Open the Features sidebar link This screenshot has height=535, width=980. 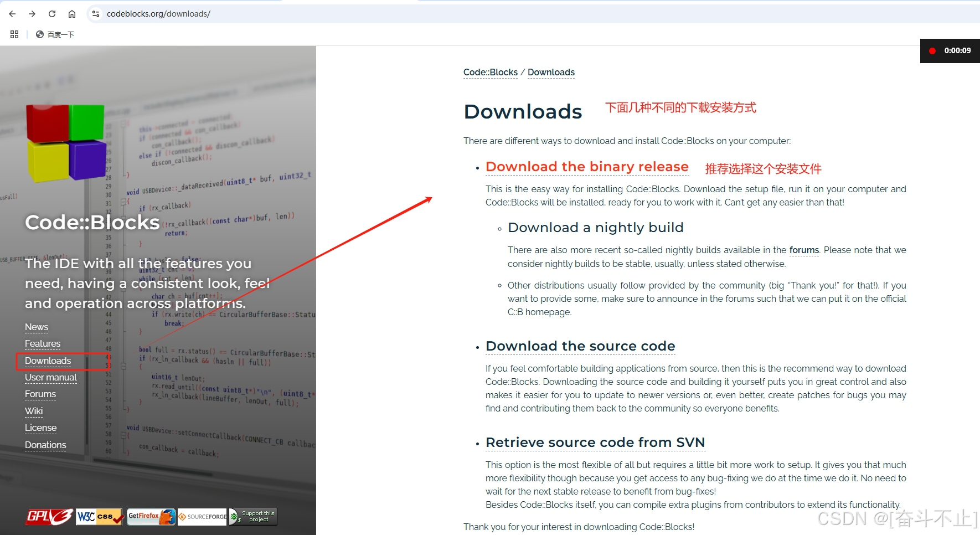coord(43,344)
